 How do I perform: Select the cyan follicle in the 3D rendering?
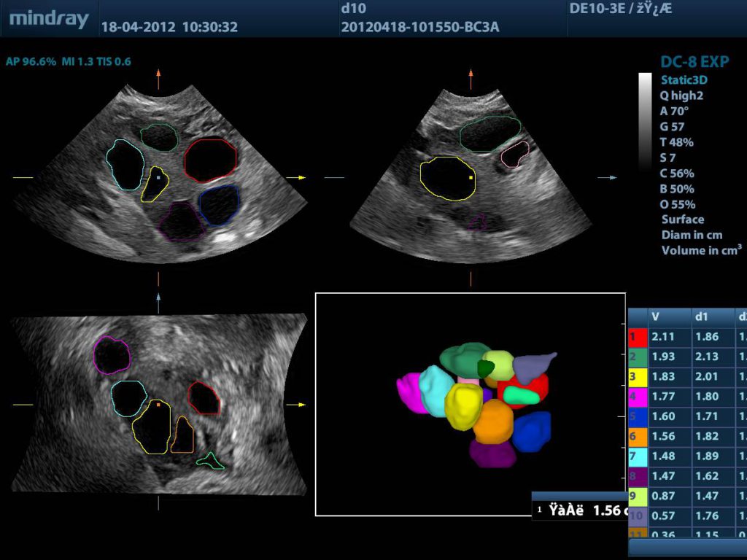pyautogui.click(x=437, y=389)
